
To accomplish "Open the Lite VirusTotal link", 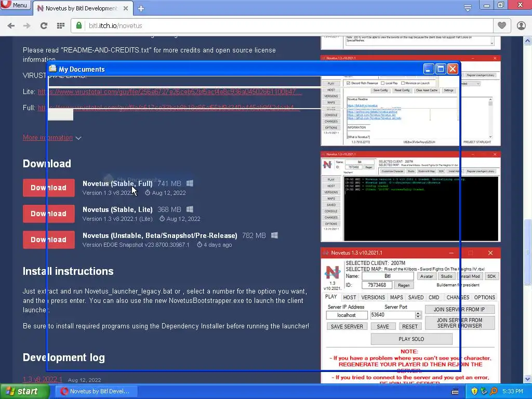I will pyautogui.click(x=169, y=91).
